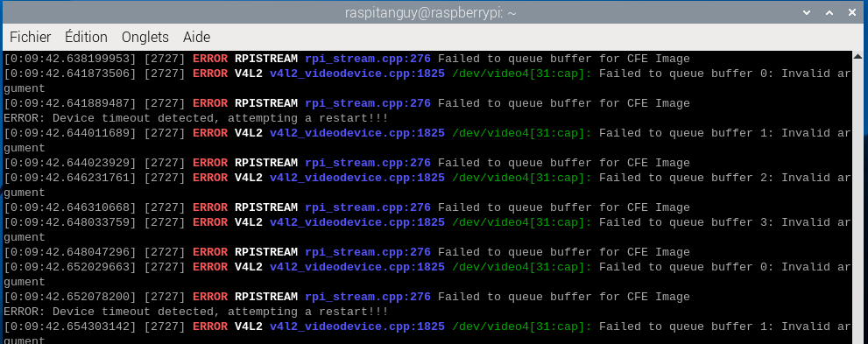Click Device timeout line below the 641889487 entry
The height and width of the screenshot is (344, 868).
pyautogui.click(x=196, y=118)
